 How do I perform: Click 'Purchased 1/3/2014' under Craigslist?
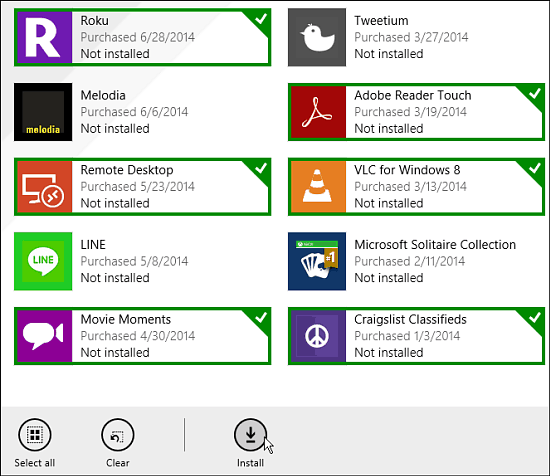[x=407, y=336]
